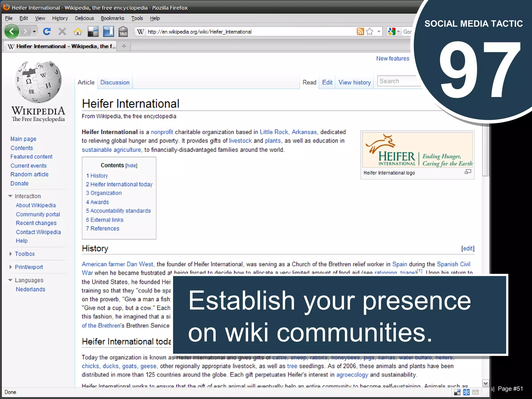
Task: Click the status bar mail envelope icon
Action: click(x=475, y=392)
